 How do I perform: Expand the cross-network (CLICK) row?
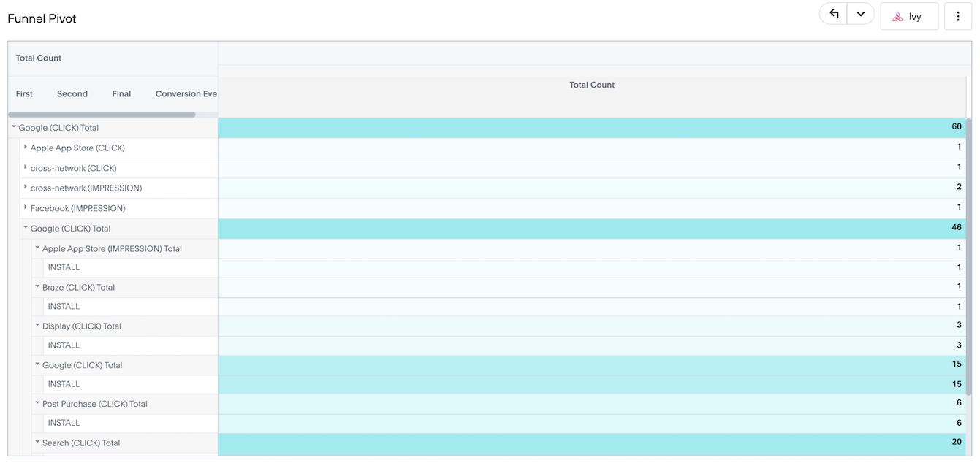(x=26, y=168)
